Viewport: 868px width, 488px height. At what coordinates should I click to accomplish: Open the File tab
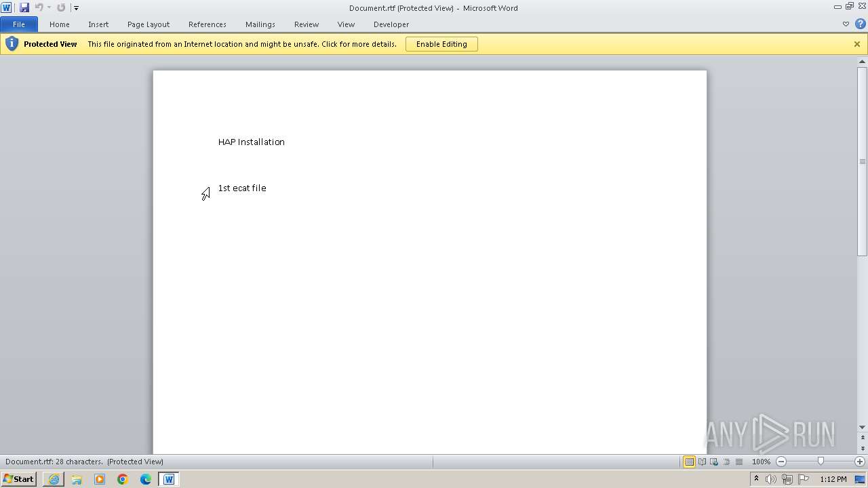[19, 24]
